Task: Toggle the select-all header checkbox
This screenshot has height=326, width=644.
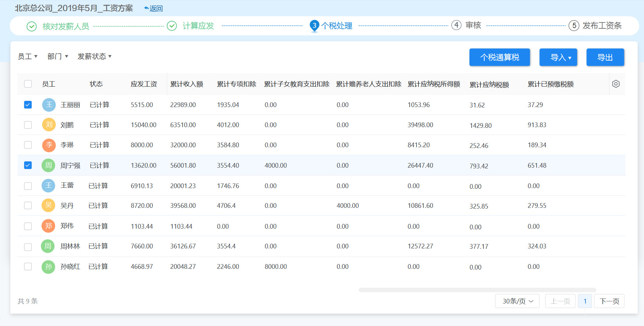Action: [28, 84]
